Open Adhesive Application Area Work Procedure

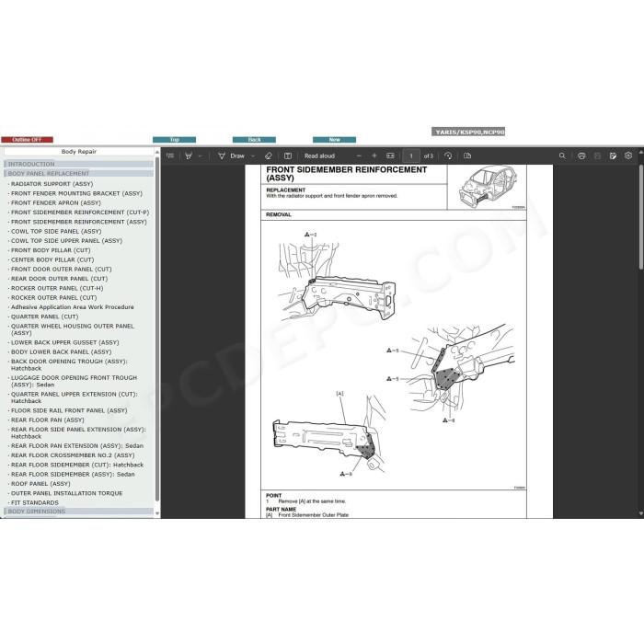[x=73, y=306]
